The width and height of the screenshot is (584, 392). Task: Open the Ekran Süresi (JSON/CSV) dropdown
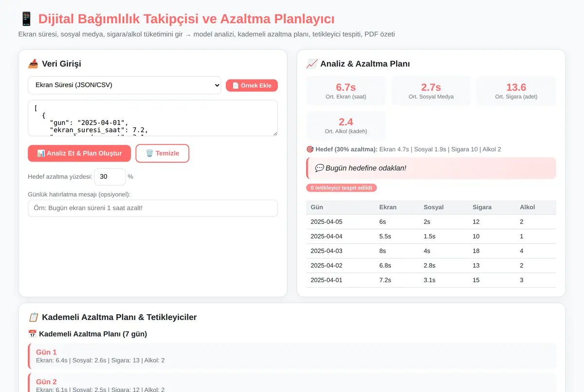(x=125, y=85)
